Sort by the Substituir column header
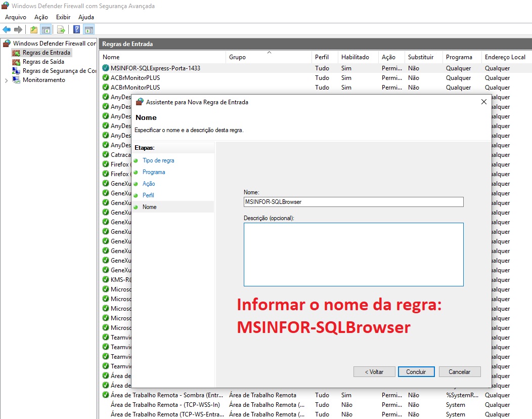This screenshot has height=419, width=532. [424, 57]
